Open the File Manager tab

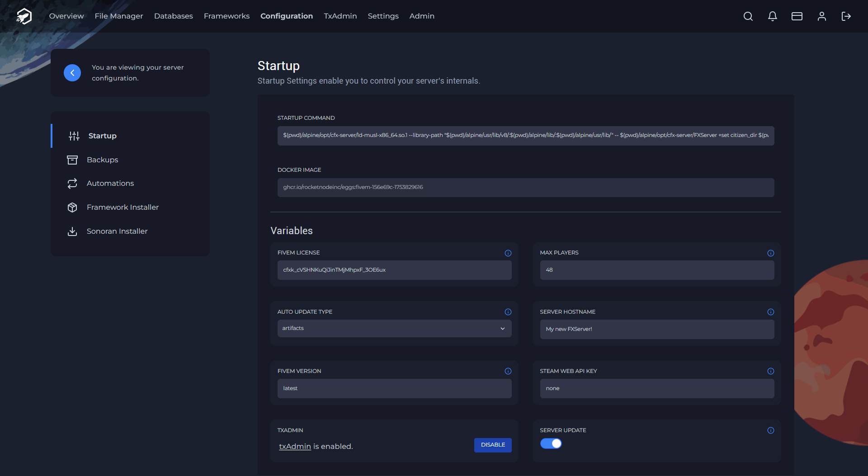pos(119,16)
